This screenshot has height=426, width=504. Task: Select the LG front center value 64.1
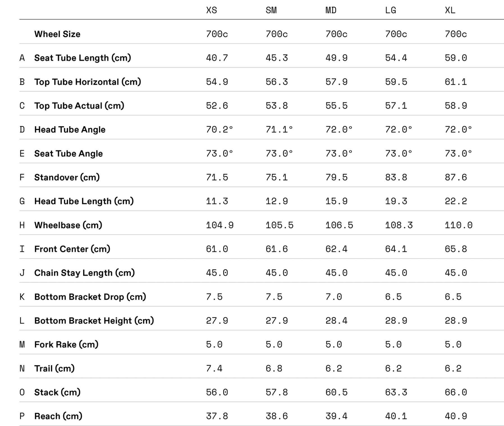(396, 249)
